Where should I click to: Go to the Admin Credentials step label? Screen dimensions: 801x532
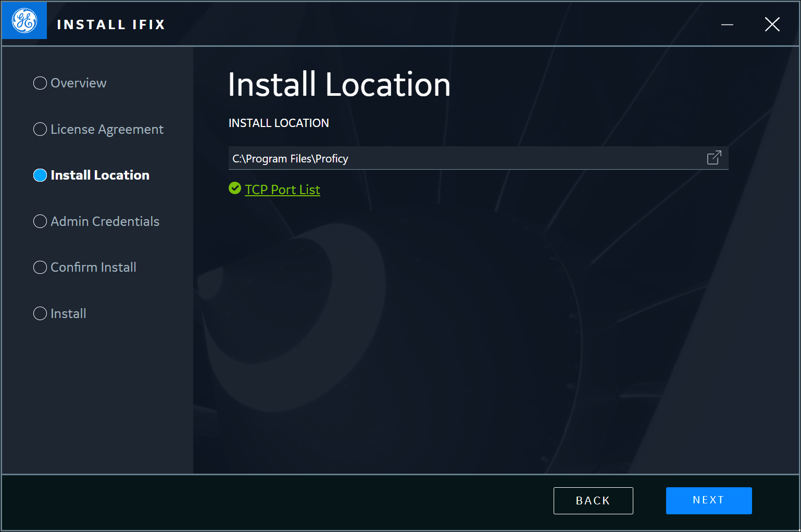click(x=105, y=221)
